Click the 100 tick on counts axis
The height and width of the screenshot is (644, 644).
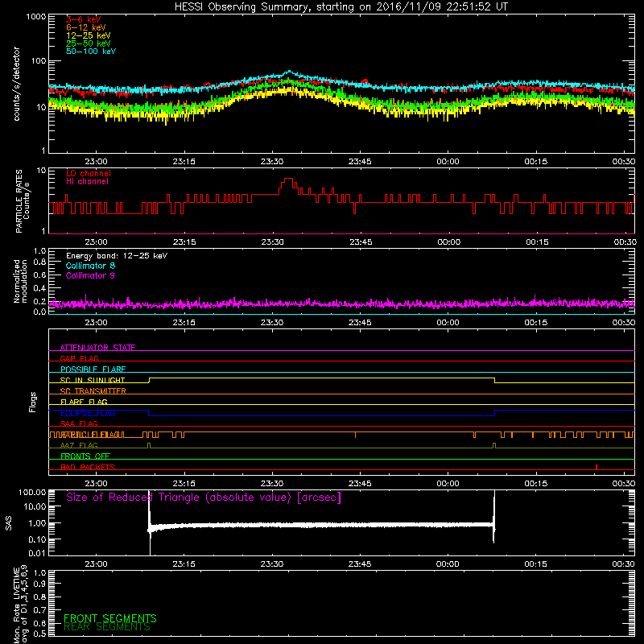[39, 61]
